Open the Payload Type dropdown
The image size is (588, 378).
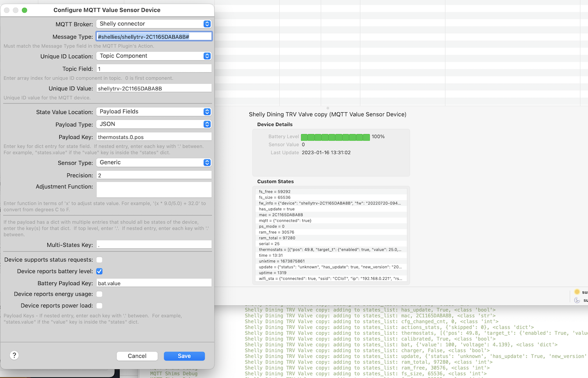coord(154,124)
